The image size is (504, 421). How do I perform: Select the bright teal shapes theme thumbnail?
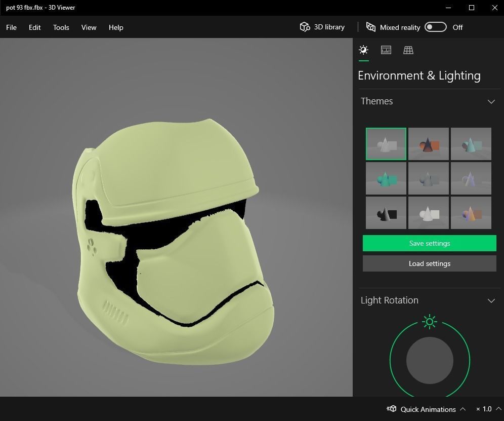pyautogui.click(x=386, y=178)
